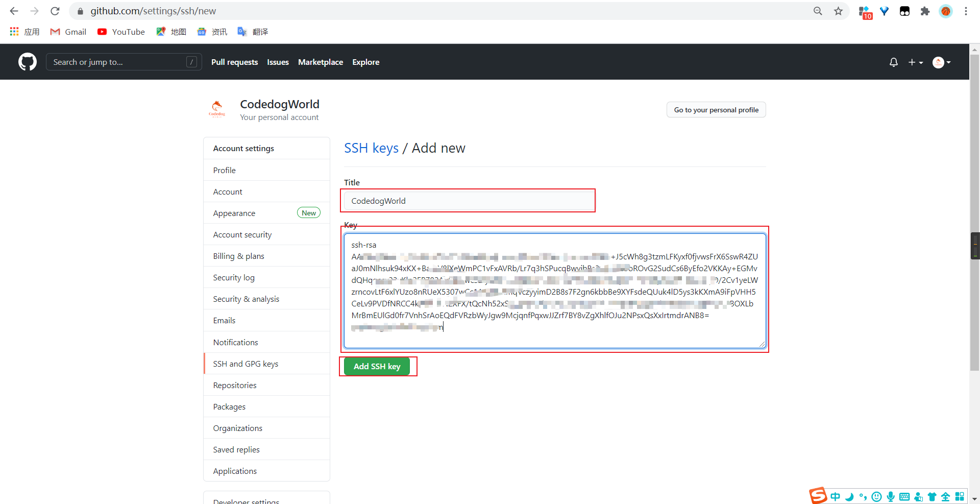The height and width of the screenshot is (504, 980).
Task: Open Marketplace in the header
Action: coord(320,62)
